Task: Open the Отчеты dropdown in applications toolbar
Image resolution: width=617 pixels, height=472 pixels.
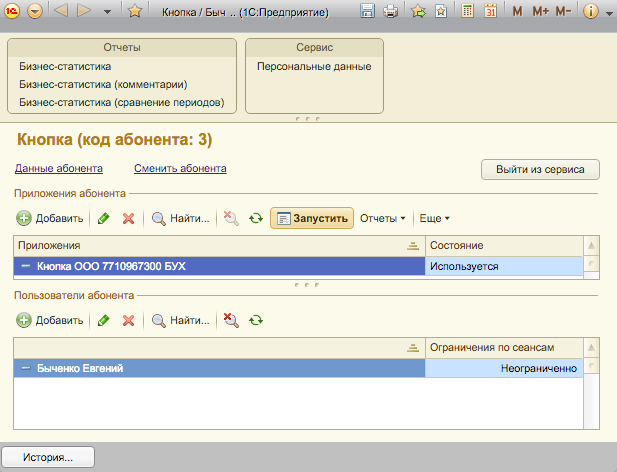Action: pyautogui.click(x=382, y=218)
